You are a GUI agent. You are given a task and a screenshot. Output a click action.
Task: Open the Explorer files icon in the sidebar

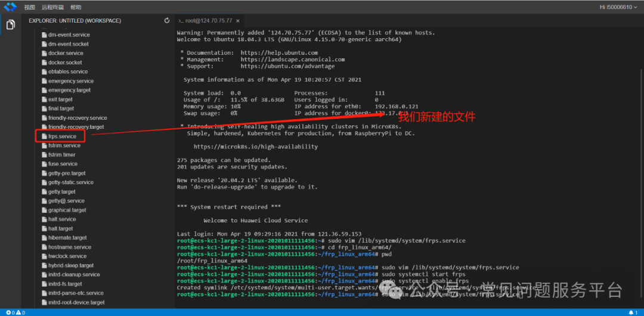(x=11, y=24)
